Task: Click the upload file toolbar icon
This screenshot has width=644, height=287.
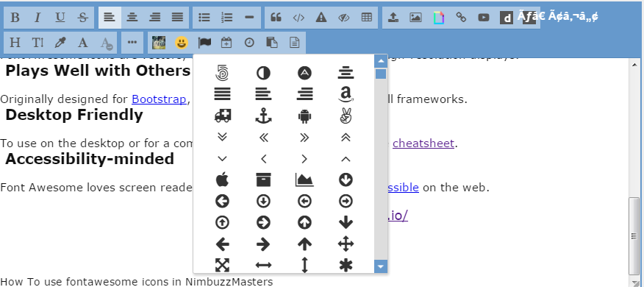Action: pyautogui.click(x=393, y=18)
